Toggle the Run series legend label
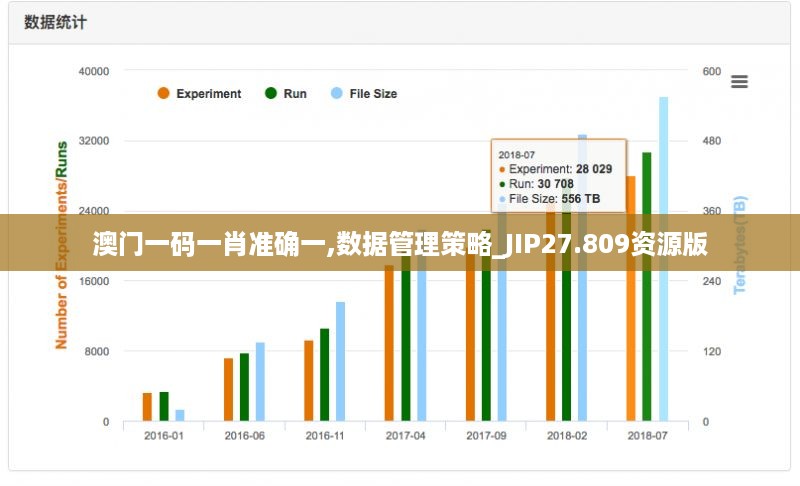 [x=295, y=93]
